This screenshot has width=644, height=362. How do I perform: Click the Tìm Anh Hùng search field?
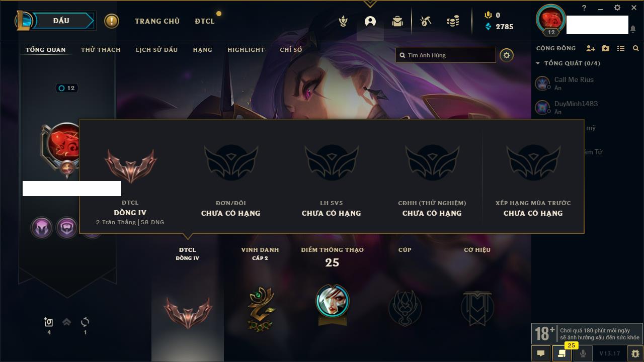(x=446, y=55)
